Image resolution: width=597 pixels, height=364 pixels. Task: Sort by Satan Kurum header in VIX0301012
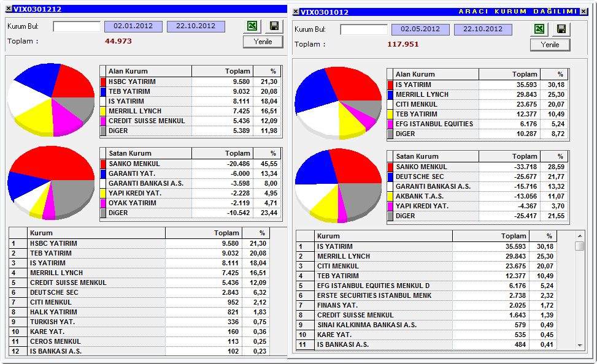point(436,156)
